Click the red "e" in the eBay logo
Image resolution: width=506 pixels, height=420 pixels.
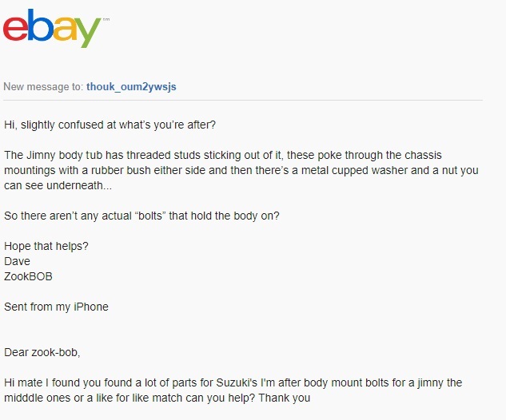click(16, 28)
